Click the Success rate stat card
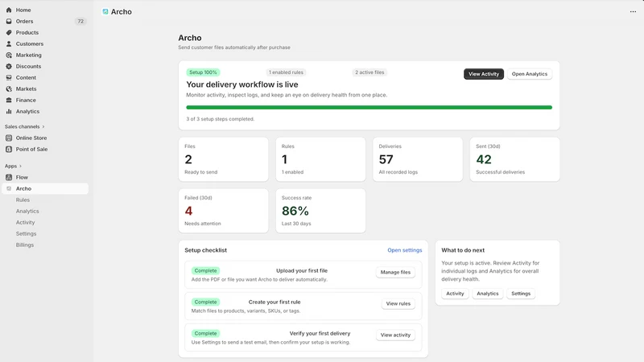644x362 pixels. tap(320, 211)
